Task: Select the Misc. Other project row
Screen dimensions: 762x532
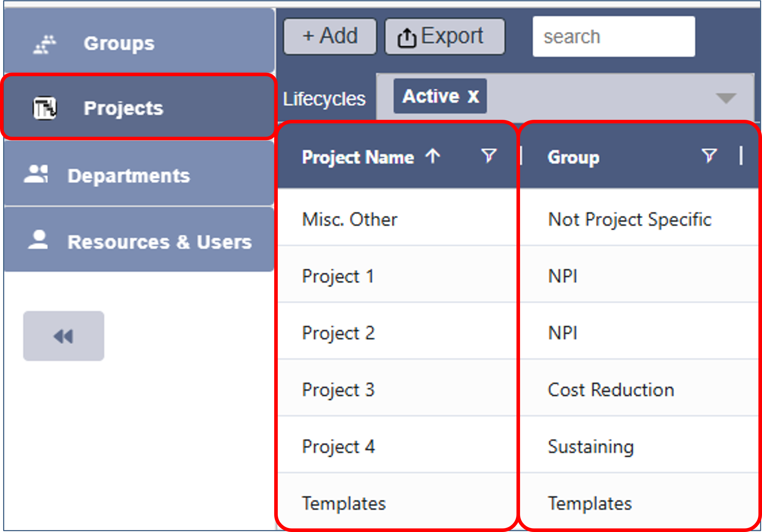Action: click(349, 219)
